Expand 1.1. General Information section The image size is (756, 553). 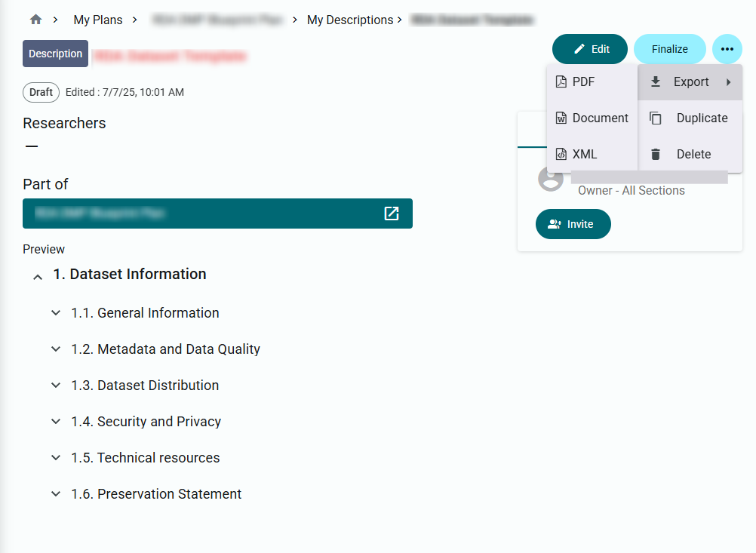coord(56,312)
